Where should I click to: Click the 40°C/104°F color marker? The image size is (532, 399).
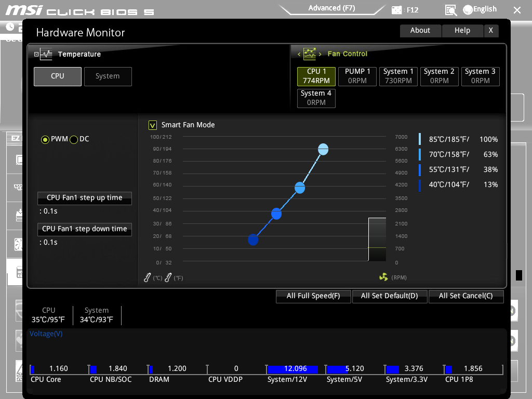coord(420,185)
